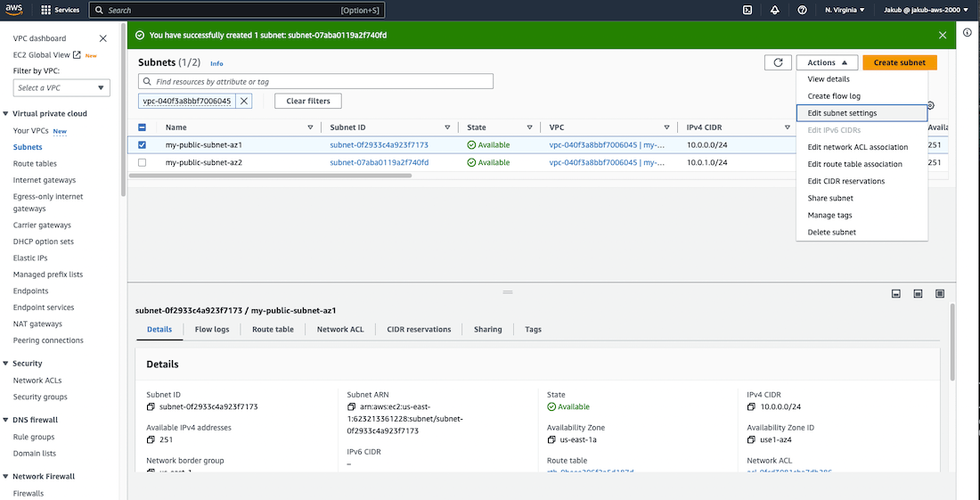Open the notifications bell icon
This screenshot has height=500, width=980.
(x=774, y=10)
